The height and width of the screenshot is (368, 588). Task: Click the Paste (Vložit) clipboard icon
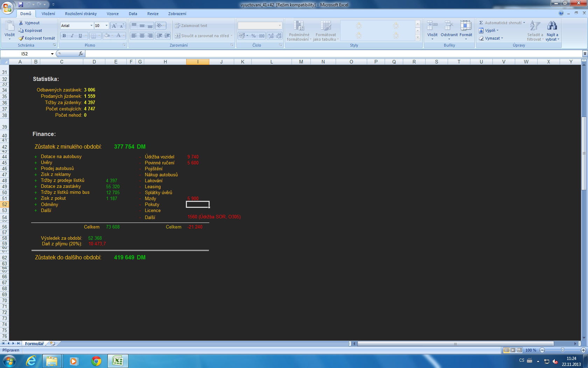[9, 26]
